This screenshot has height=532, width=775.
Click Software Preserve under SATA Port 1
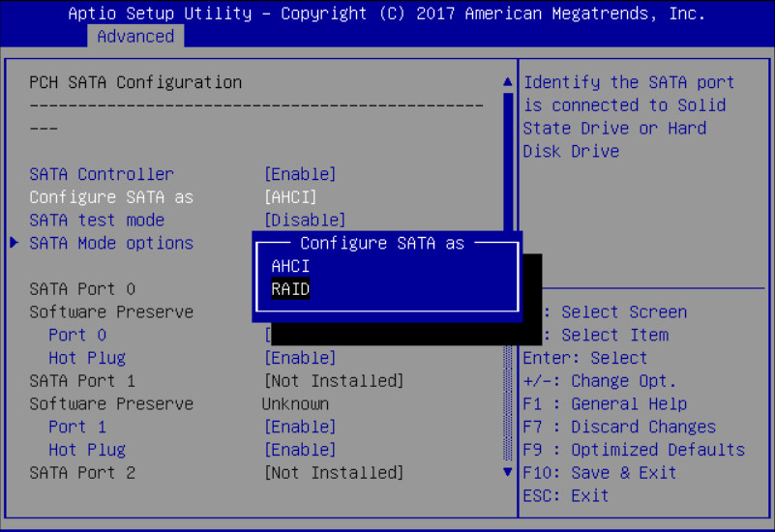(111, 404)
